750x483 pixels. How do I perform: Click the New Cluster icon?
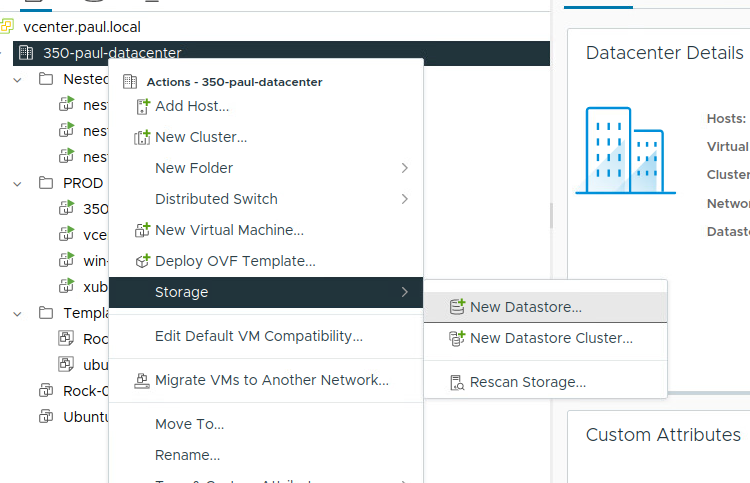pos(142,137)
